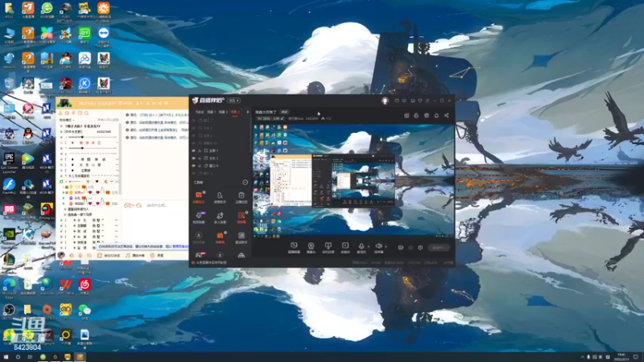Click the taskbar search circle icon
The image size is (644, 362).
18,357
